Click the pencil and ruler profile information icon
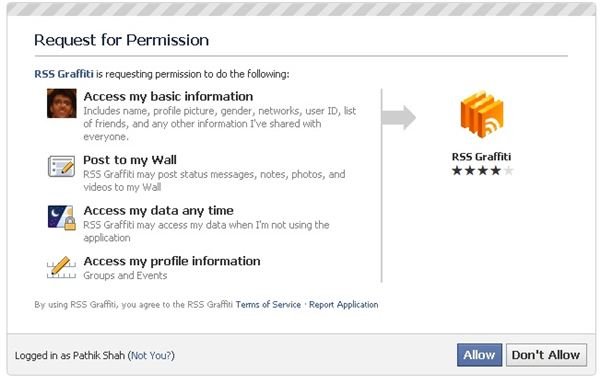This screenshot has height=376, width=600. 61,267
